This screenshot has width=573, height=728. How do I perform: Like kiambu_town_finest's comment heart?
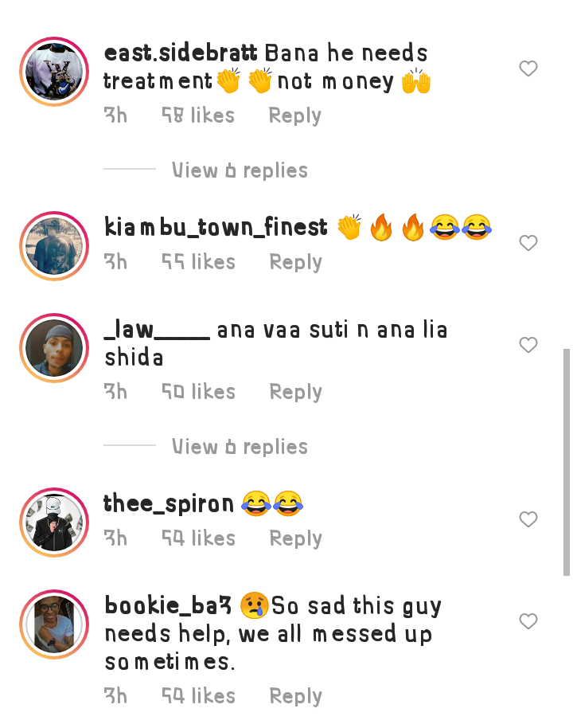(528, 243)
